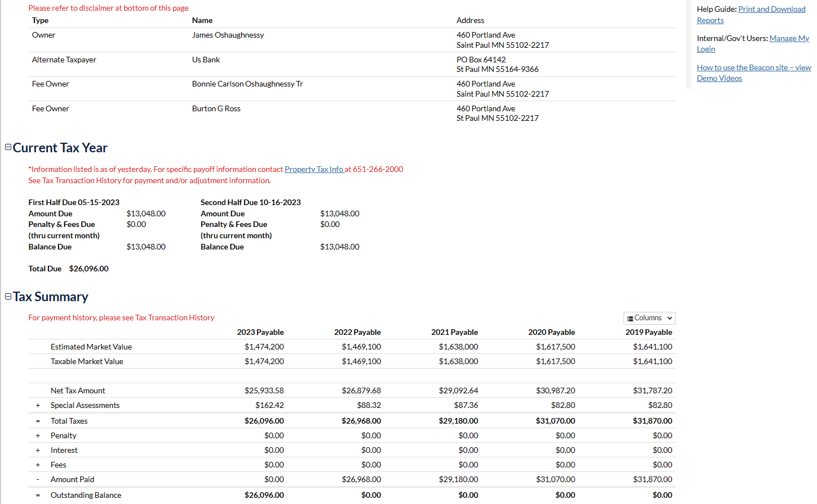The width and height of the screenshot is (817, 504).
Task: Click the Print and Download Reports link
Action: point(771,10)
